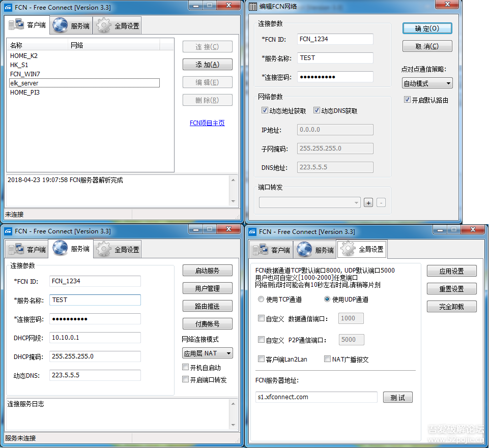Click the computer icon on bottom-right 客户端 tab
The width and height of the screenshot is (489, 448).
pos(261,250)
